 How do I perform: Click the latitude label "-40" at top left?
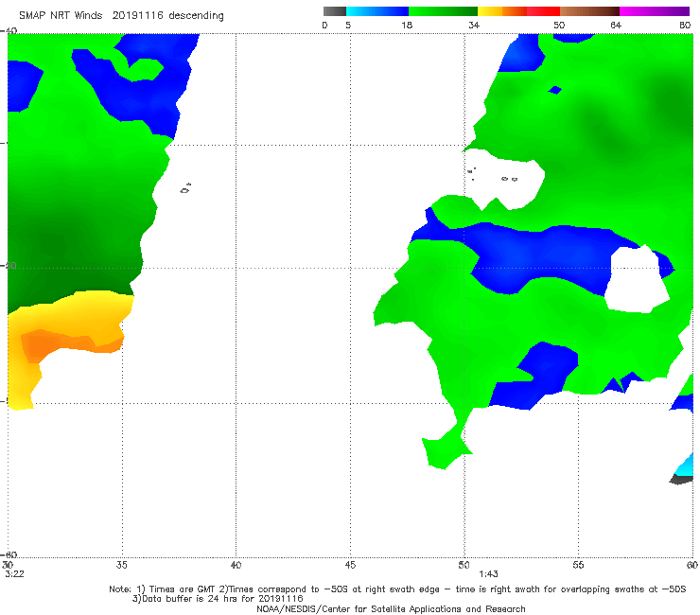(9, 31)
